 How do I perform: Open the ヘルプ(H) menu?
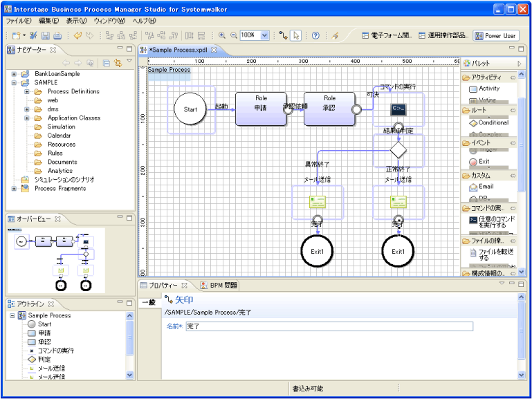click(x=144, y=21)
